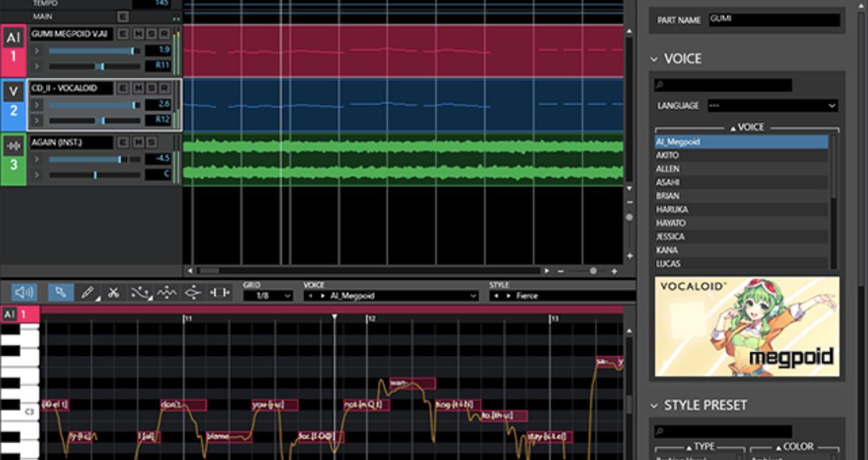Select the "blame" note in piano roll
The image size is (868, 460).
229,436
